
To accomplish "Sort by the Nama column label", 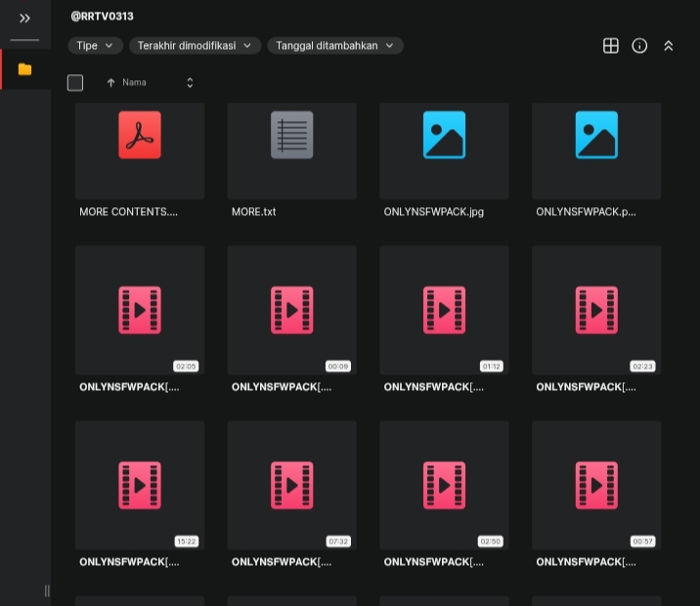I will coord(134,82).
